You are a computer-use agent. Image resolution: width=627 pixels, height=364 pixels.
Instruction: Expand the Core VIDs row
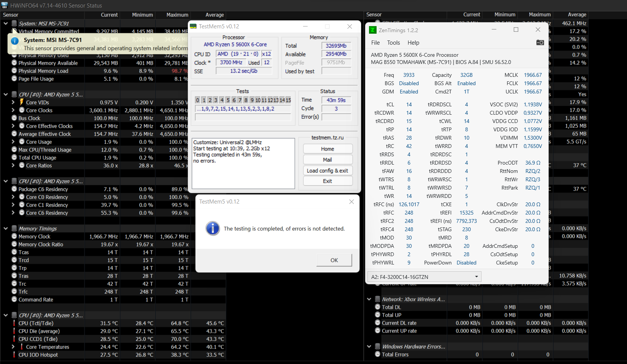pyautogui.click(x=13, y=102)
